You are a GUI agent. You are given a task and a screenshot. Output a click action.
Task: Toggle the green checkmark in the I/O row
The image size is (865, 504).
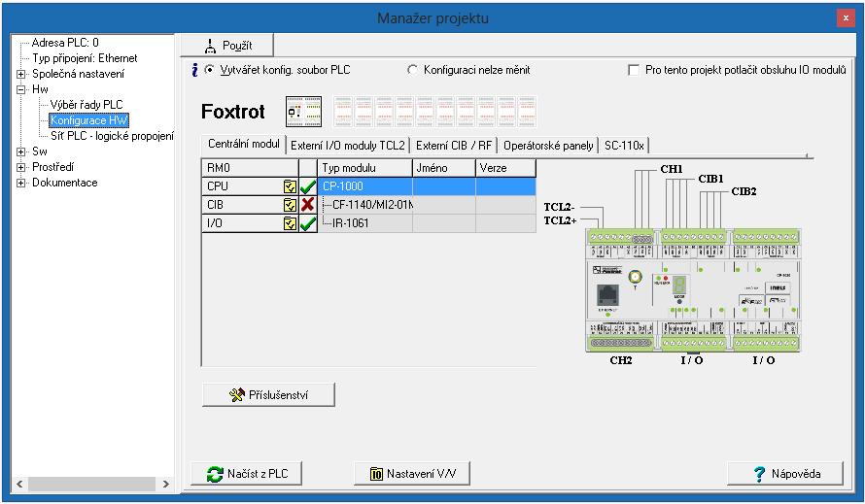pyautogui.click(x=308, y=223)
